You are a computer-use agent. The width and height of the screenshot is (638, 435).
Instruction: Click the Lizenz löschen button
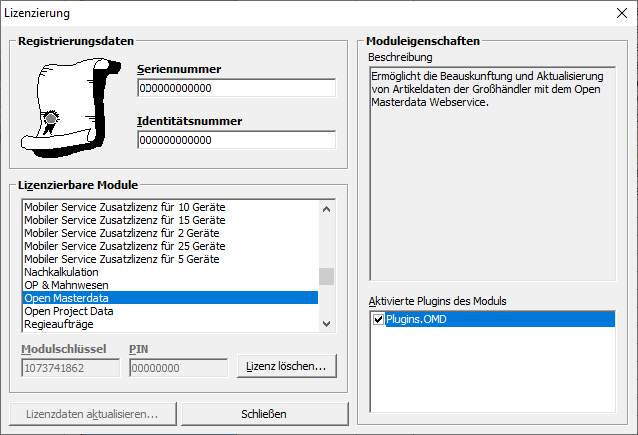coord(287,367)
